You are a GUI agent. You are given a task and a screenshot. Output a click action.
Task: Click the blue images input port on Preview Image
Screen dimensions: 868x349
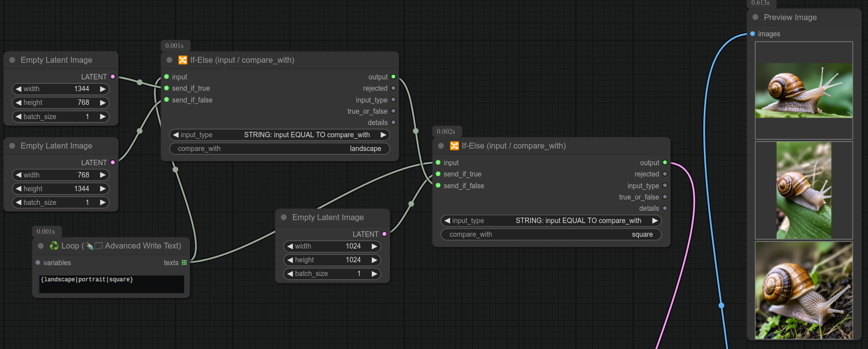[752, 34]
